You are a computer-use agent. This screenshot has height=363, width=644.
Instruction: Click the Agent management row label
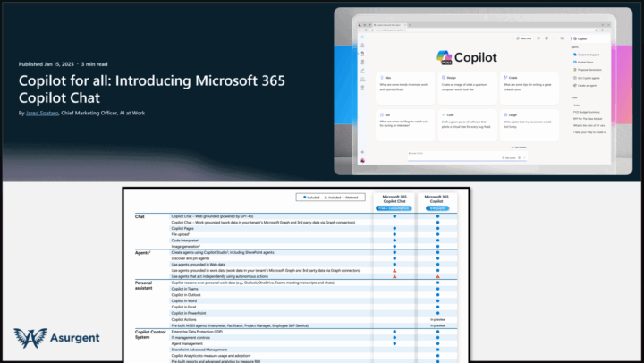tap(187, 343)
